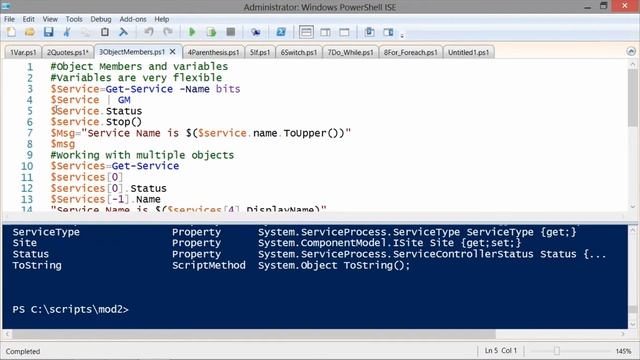Click the $Services[-1].Name line
This screenshot has height=360, width=640.
[105, 200]
